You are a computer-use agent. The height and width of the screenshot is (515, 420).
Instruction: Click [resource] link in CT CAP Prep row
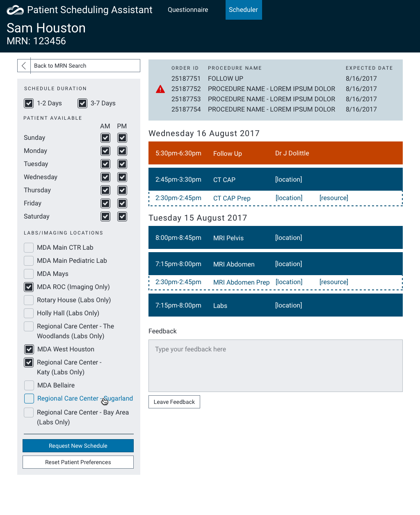point(334,198)
